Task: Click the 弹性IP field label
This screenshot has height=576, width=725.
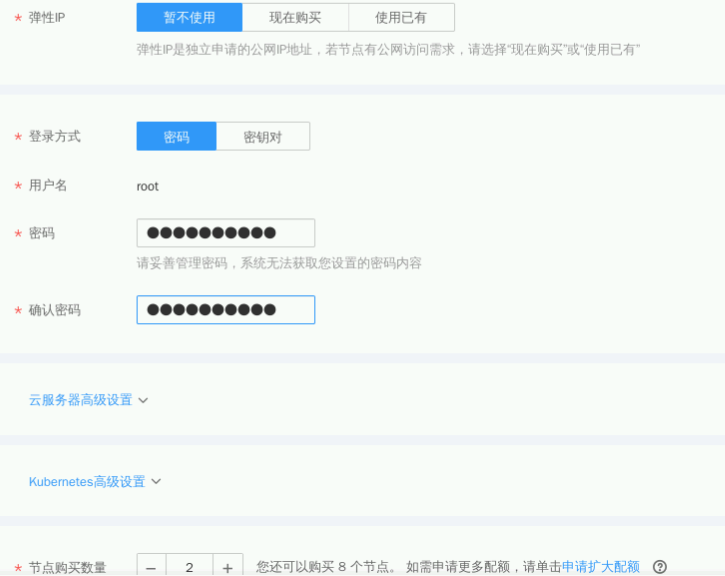Action: coord(47,18)
